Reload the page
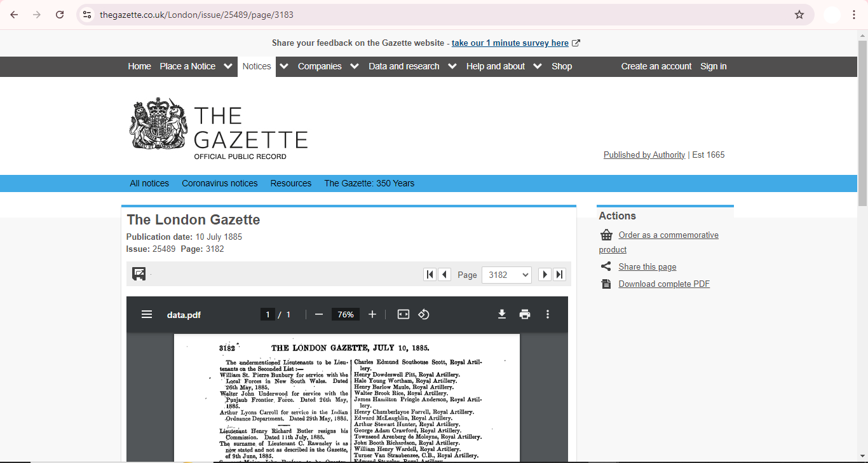Screen dimensions: 868x463 pyautogui.click(x=60, y=15)
